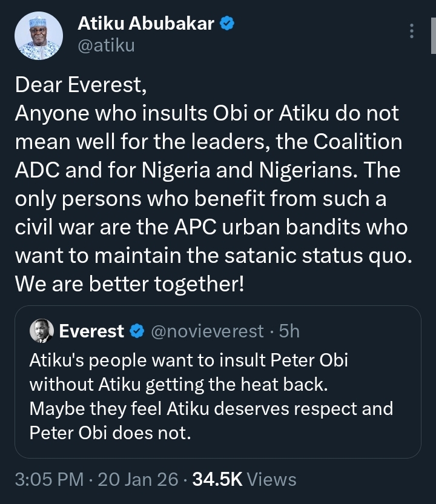Go to the @atiku handle
The image size is (436, 504).
(x=106, y=45)
